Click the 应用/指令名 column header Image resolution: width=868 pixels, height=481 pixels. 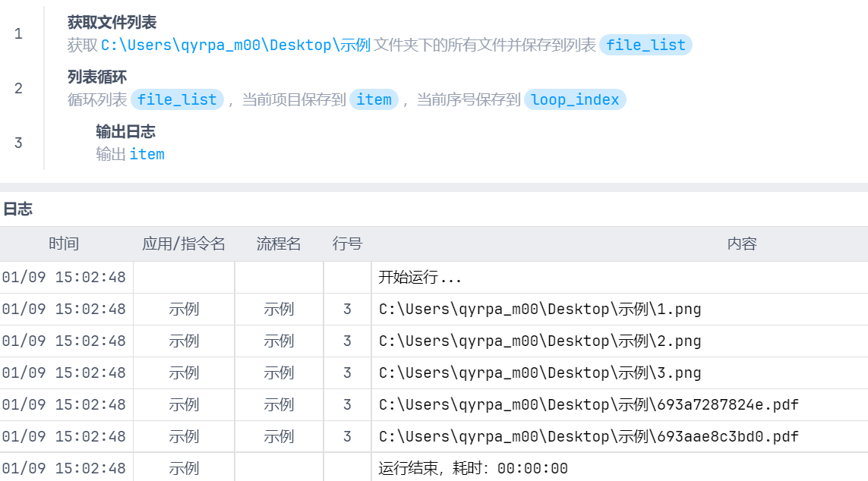(184, 244)
